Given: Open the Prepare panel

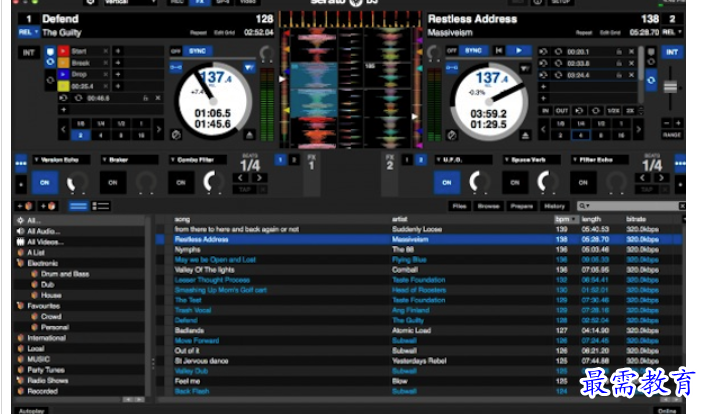Looking at the screenshot, I should [522, 206].
